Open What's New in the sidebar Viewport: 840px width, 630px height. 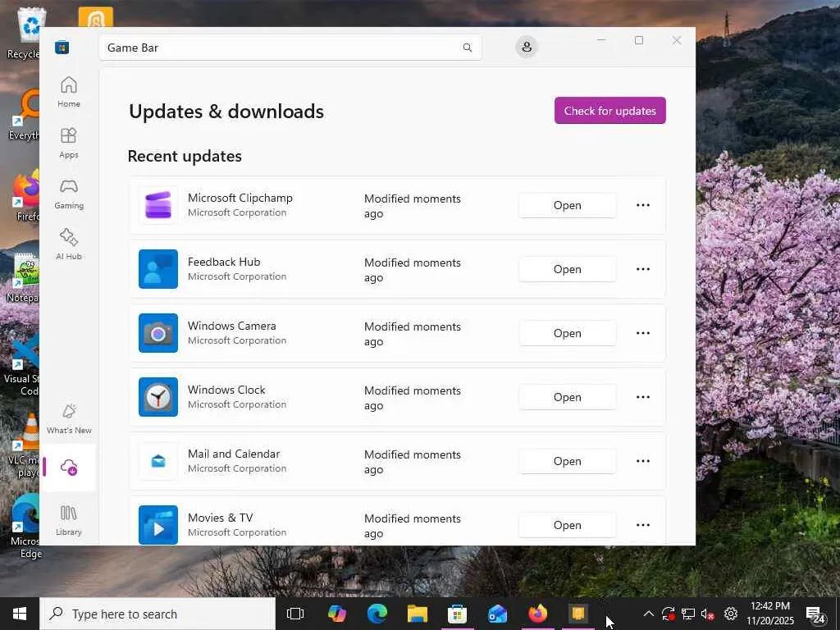click(69, 419)
